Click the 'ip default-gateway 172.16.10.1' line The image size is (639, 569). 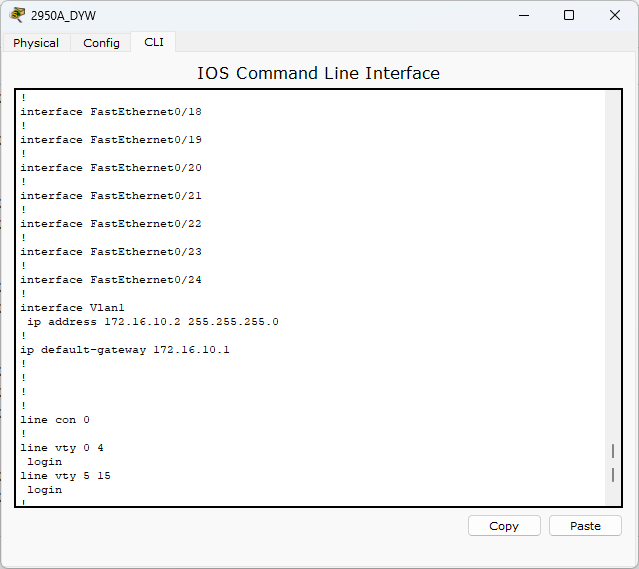coord(125,350)
